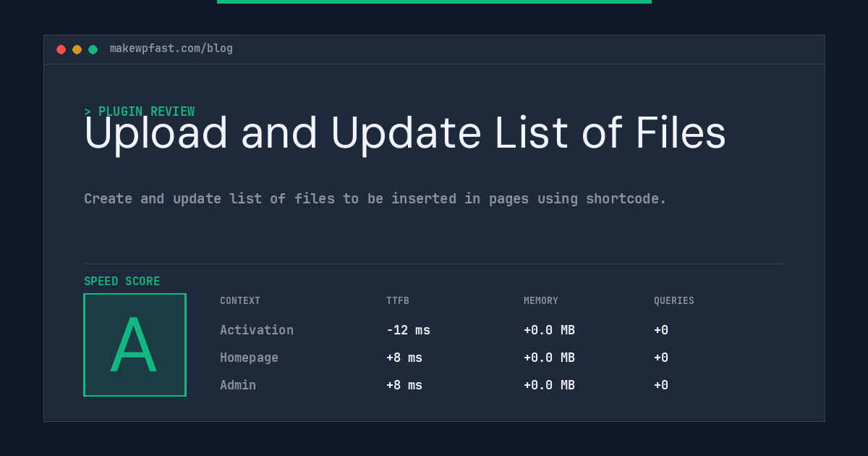Screen dimensions: 868x456
Task: Click the makewpfast.com/blog address text
Action: [171, 48]
